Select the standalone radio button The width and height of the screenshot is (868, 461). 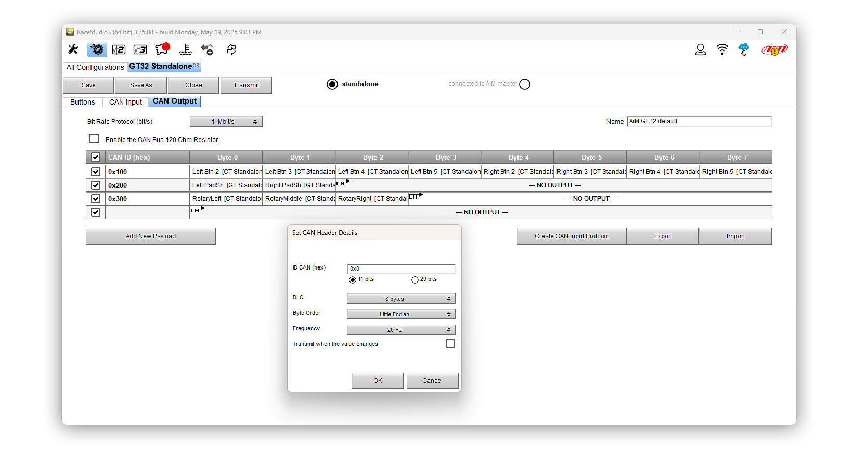[x=332, y=84]
